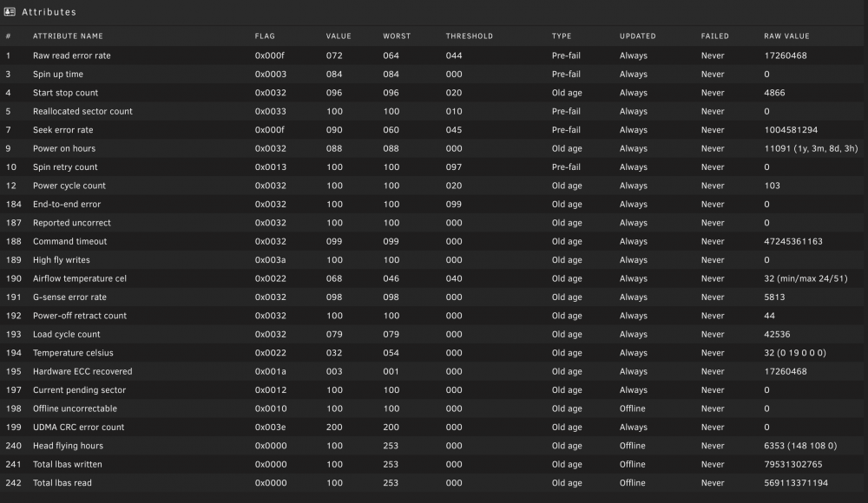Click raw value 6353 (148 108 0)
The image size is (868, 503).
[800, 446]
